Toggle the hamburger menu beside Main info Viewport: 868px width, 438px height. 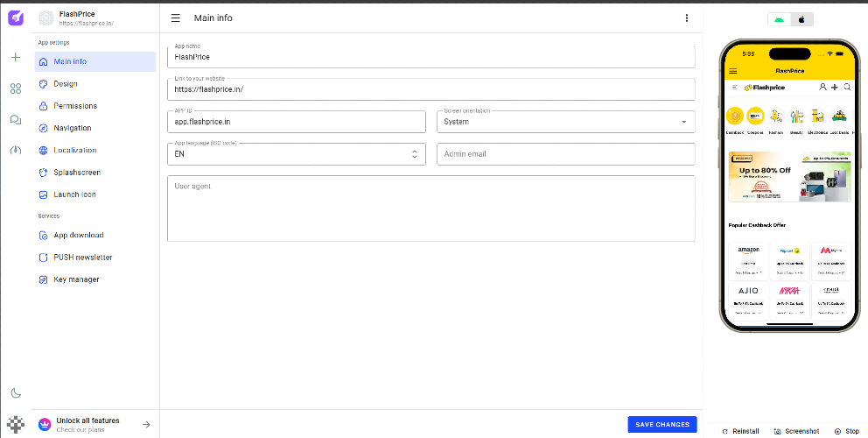pos(176,18)
